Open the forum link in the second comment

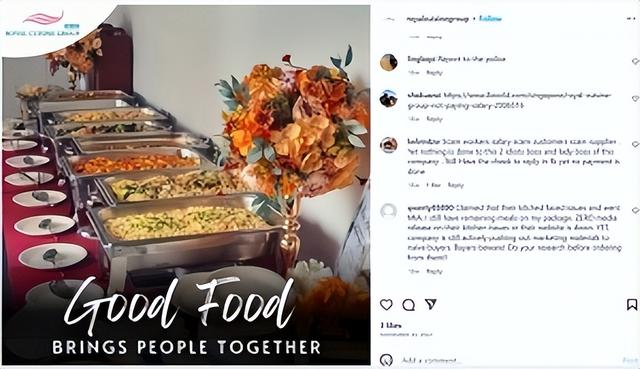509,100
